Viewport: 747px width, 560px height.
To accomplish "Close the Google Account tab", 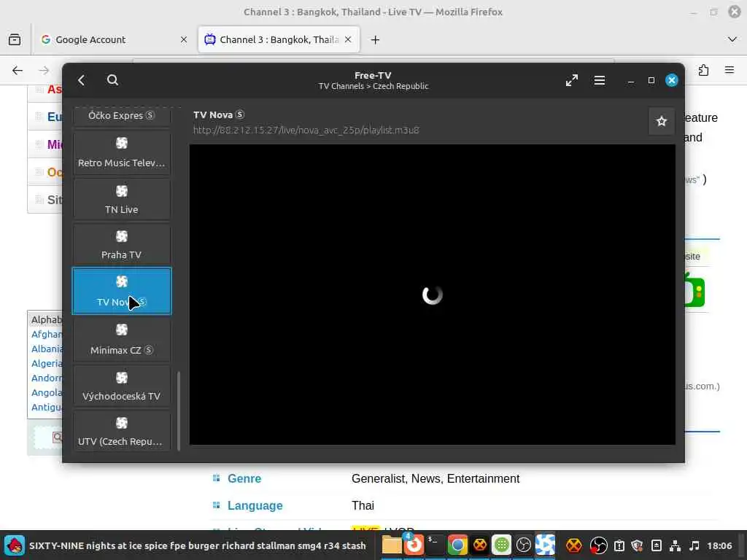I will click(x=184, y=39).
